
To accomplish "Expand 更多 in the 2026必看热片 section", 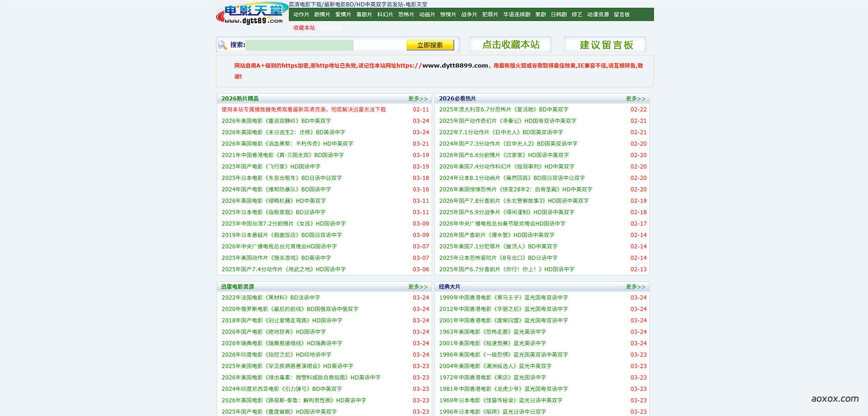I will [x=635, y=99].
